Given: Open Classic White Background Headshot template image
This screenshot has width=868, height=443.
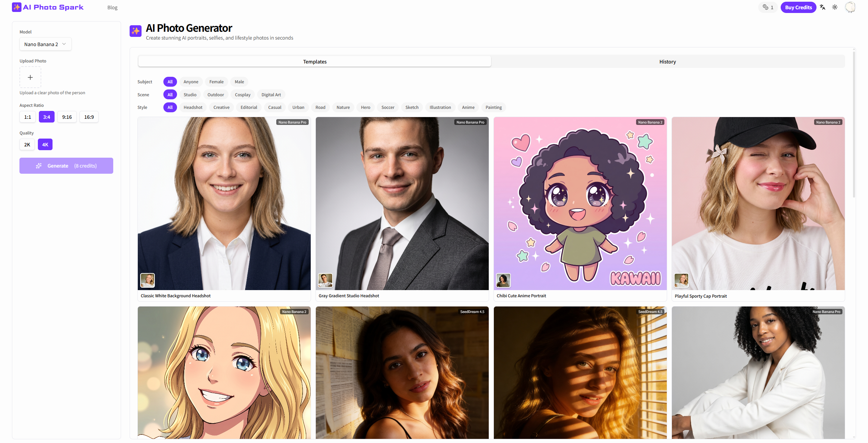Looking at the screenshot, I should point(224,203).
